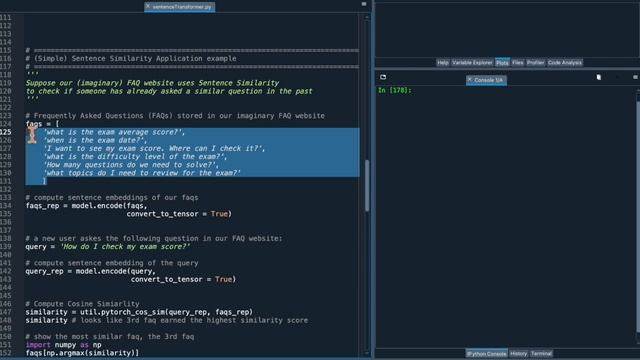Click line number 125 in the gutter
This screenshot has height=360, width=640.
(x=6, y=132)
